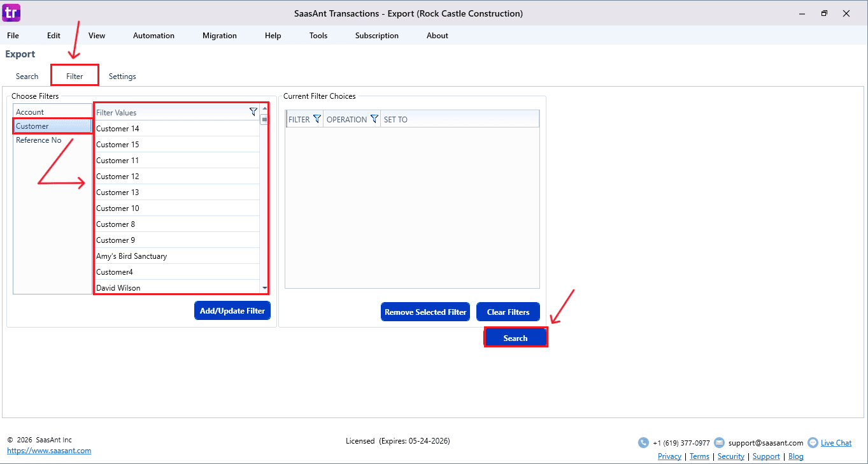The height and width of the screenshot is (464, 868).
Task: Open the Security link
Action: pos(731,456)
